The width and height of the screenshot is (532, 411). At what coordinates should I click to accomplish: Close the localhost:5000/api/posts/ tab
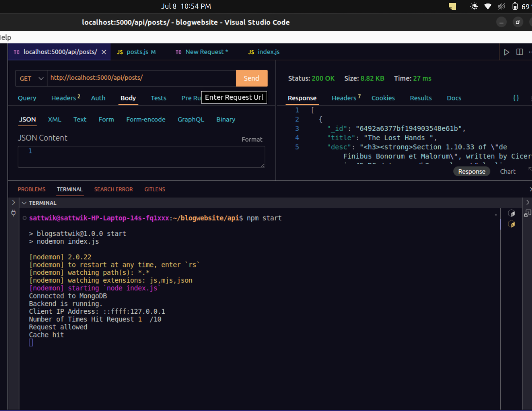(x=104, y=52)
